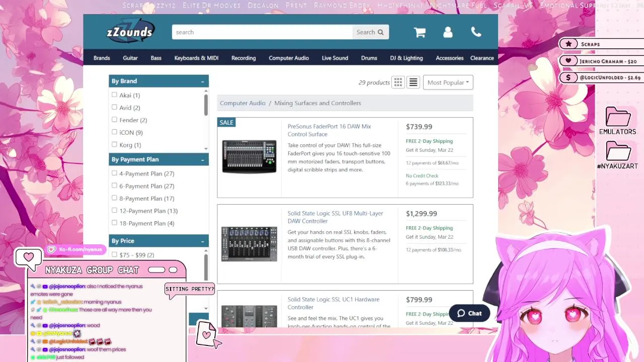644x362 pixels.
Task: Open the Brands menu
Action: click(102, 58)
